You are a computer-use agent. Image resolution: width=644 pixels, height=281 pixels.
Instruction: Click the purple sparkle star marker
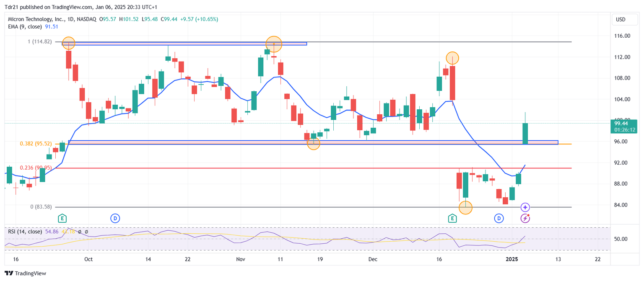(x=525, y=207)
